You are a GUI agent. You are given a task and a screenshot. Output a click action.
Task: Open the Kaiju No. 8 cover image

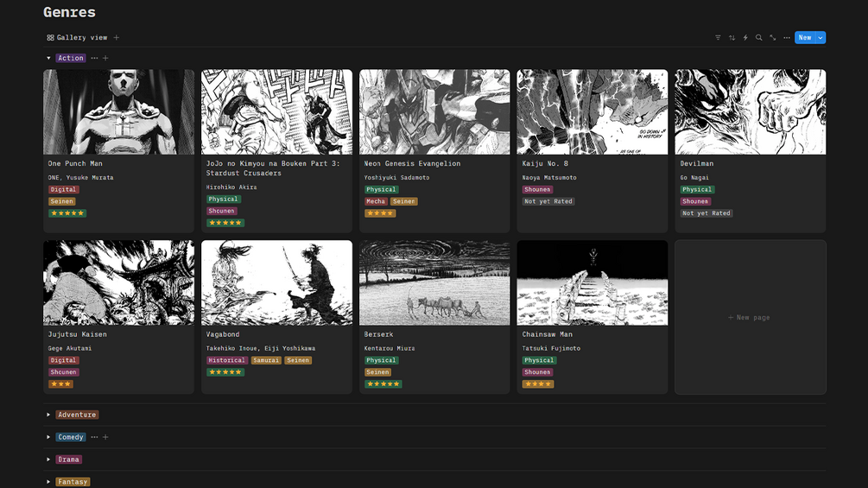(592, 111)
